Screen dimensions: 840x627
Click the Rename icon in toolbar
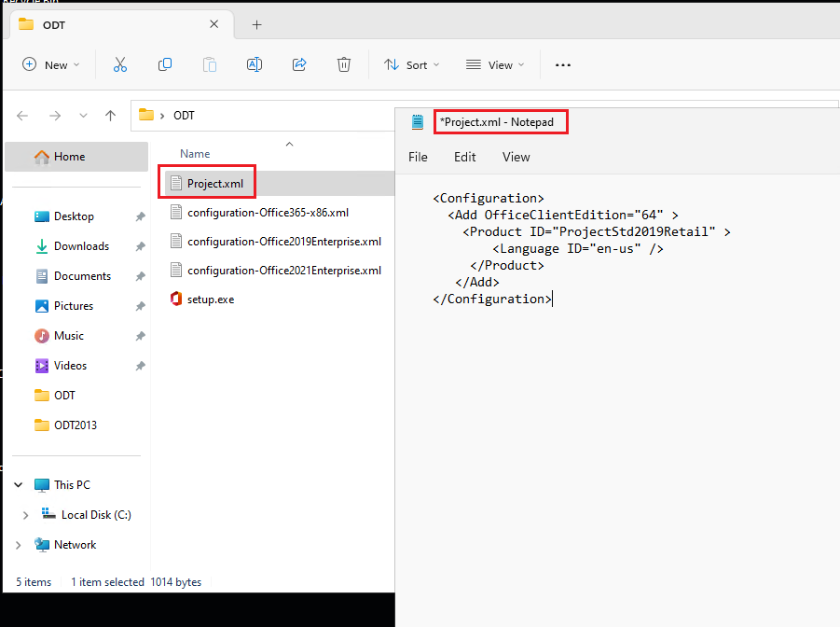pyautogui.click(x=255, y=65)
